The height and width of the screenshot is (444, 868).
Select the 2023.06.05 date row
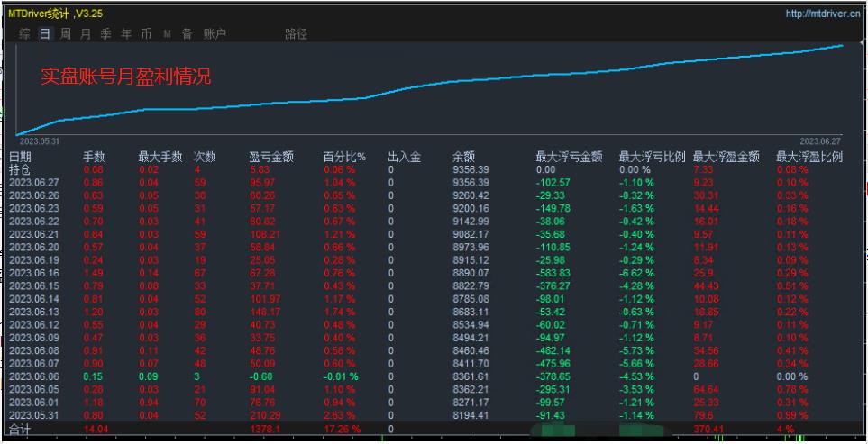pos(33,389)
